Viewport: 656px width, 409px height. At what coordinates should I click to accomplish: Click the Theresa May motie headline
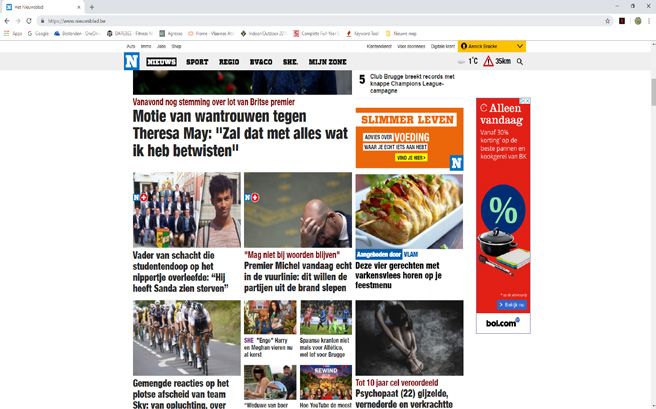240,133
